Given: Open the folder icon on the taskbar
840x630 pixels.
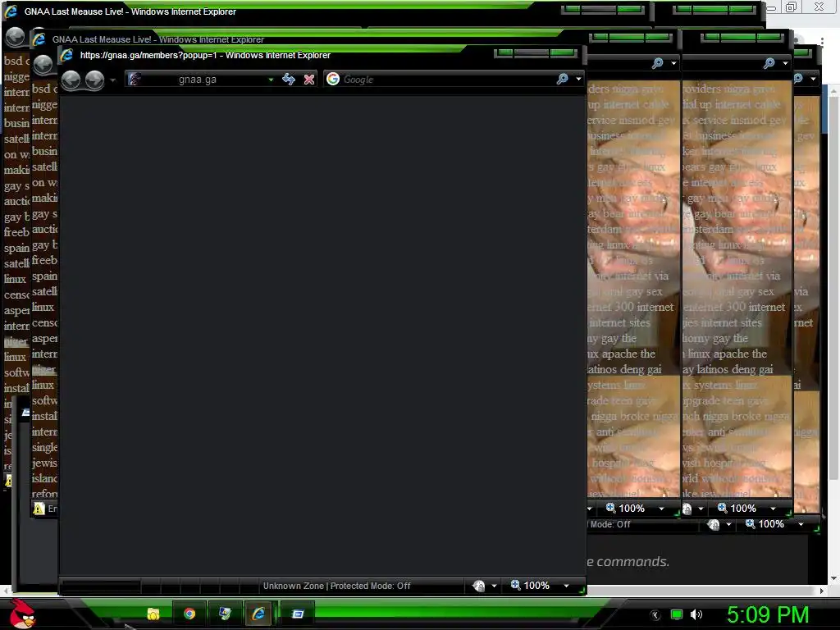Looking at the screenshot, I should [153, 614].
